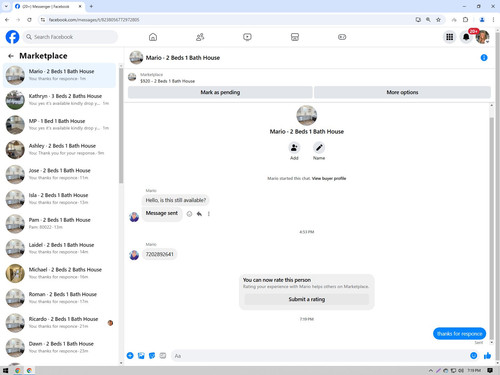Open more actions plus icon in composer
The height and width of the screenshot is (375, 500).
130,356
